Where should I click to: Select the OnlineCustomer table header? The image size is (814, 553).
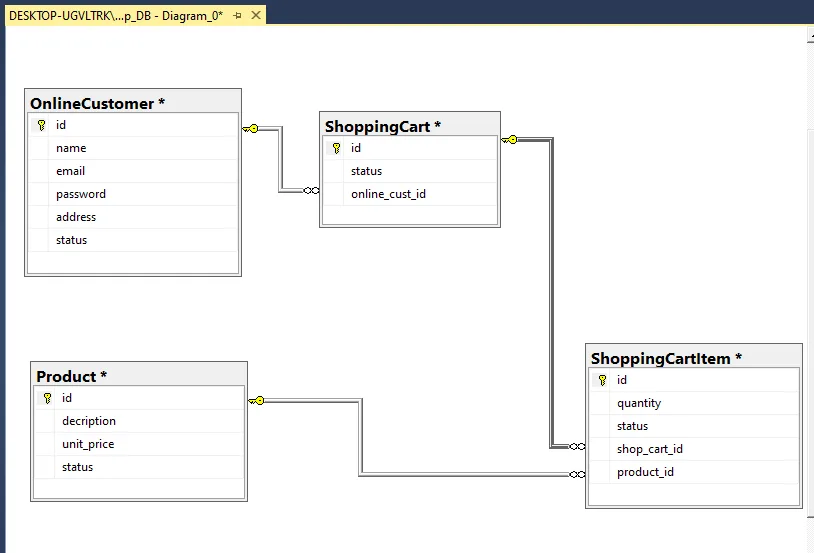(x=133, y=103)
